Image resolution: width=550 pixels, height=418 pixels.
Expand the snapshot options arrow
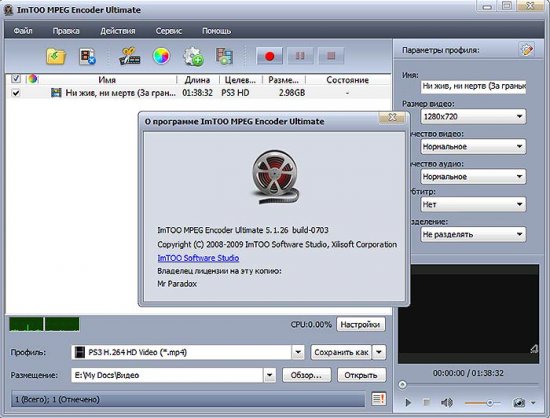coord(533,403)
